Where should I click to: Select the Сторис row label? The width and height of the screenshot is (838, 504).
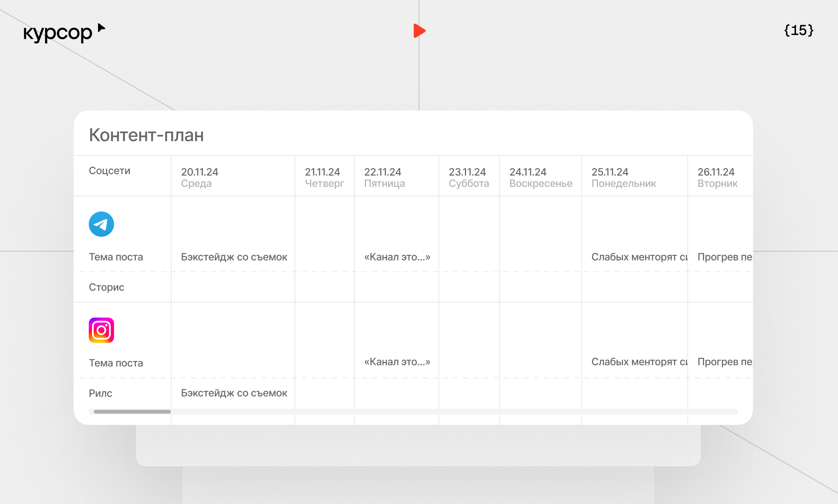[107, 287]
